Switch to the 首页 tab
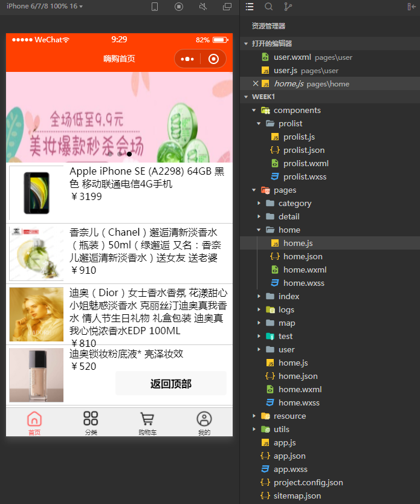This screenshot has width=420, height=504. (34, 423)
